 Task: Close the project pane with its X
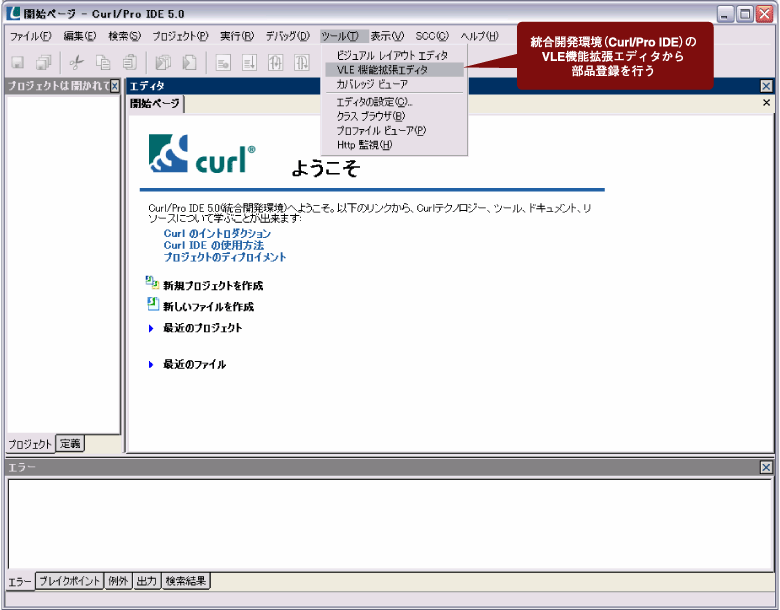(115, 86)
